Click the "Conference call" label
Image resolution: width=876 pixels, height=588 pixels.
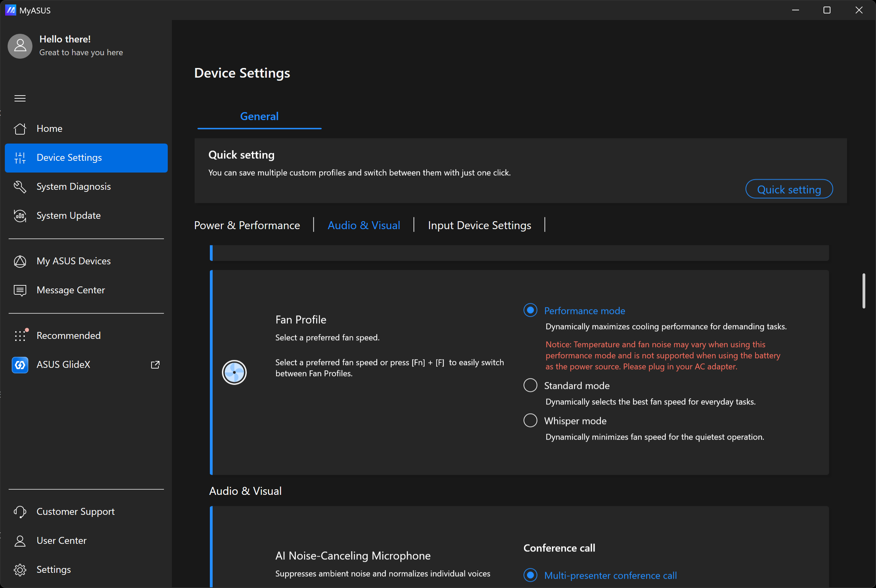(x=559, y=548)
